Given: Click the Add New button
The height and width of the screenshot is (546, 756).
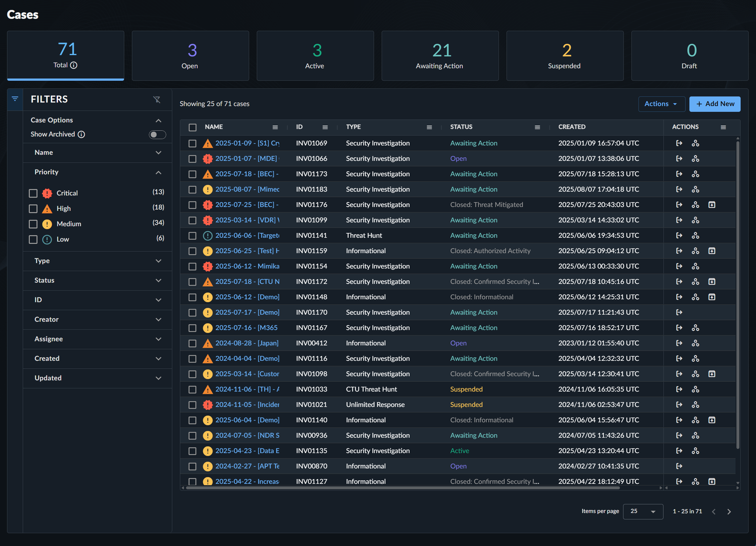Looking at the screenshot, I should [x=715, y=104].
